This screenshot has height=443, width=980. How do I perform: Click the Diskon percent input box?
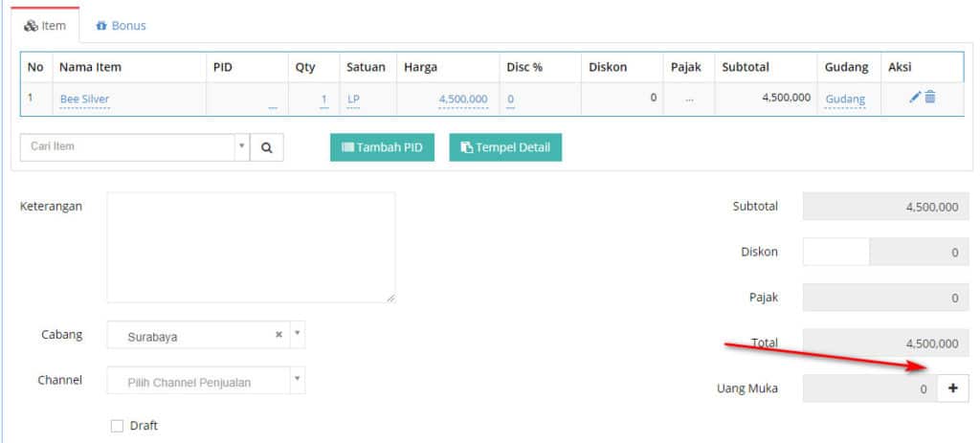(835, 252)
